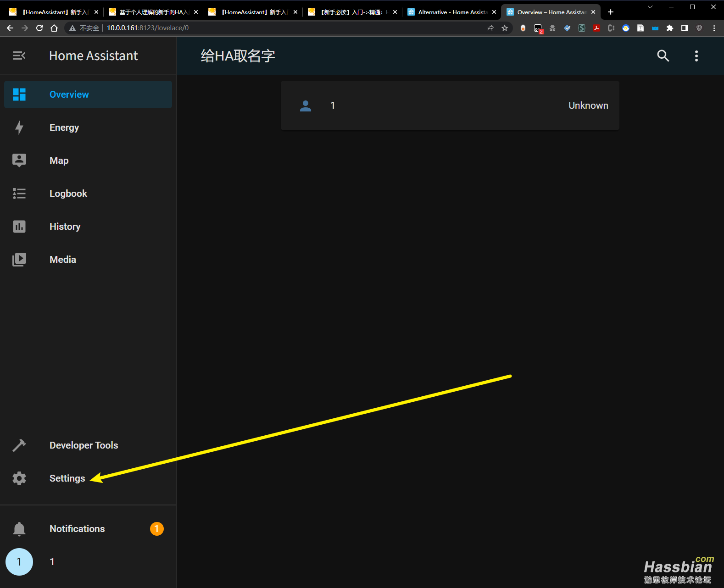Open the Logbook panel
This screenshot has width=724, height=588.
pos(88,194)
